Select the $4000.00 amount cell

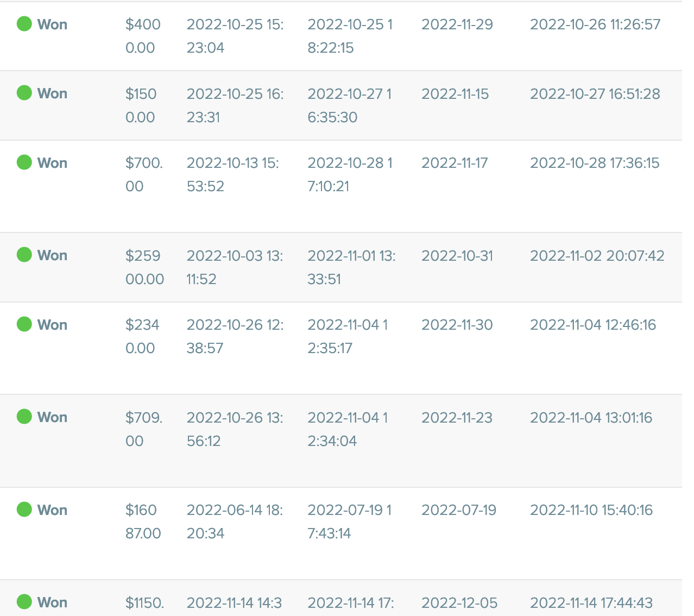[x=143, y=36]
